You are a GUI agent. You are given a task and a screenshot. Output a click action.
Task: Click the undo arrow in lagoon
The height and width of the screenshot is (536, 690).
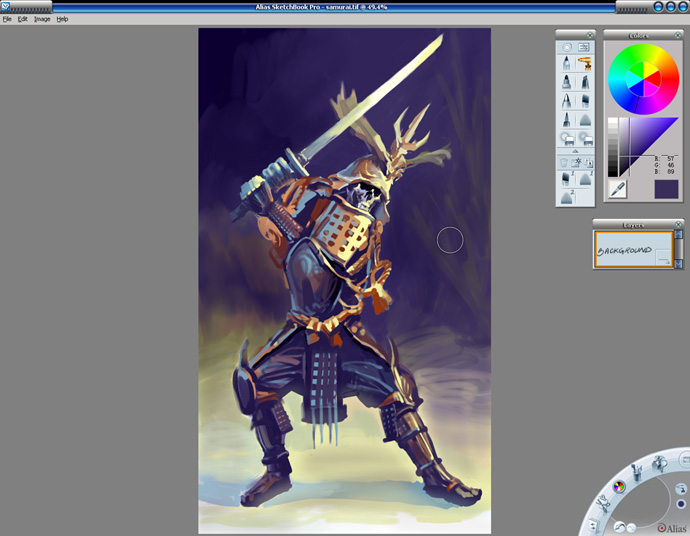(620, 527)
